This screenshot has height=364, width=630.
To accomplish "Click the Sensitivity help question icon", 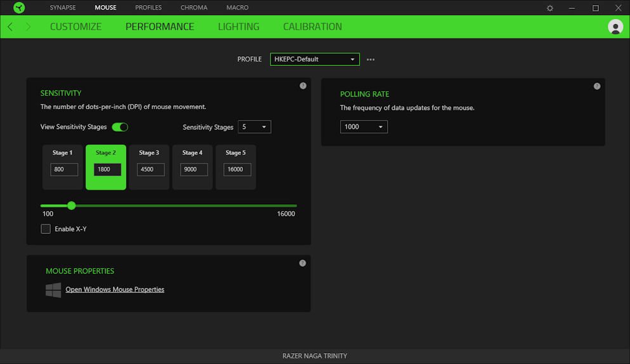I will point(303,86).
